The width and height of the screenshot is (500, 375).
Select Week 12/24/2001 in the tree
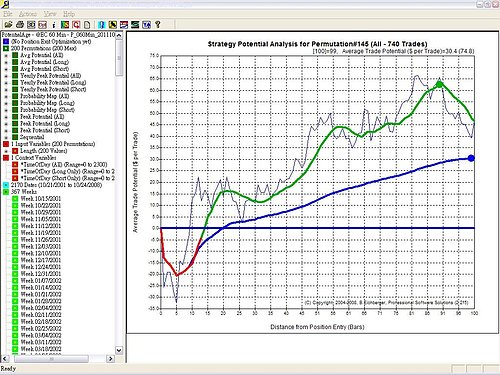41,267
